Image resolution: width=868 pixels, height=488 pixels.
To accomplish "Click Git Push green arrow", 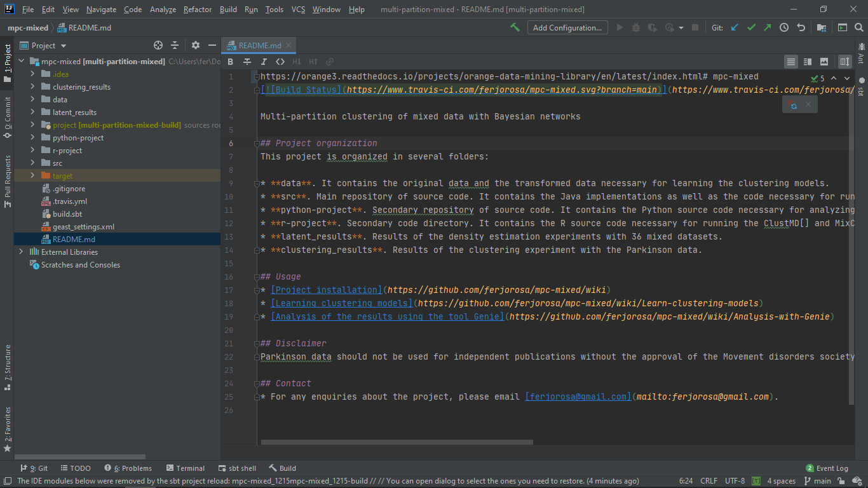I will click(768, 27).
